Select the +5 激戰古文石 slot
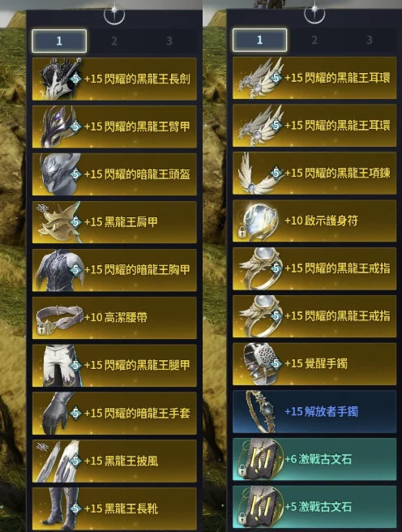 point(314,507)
